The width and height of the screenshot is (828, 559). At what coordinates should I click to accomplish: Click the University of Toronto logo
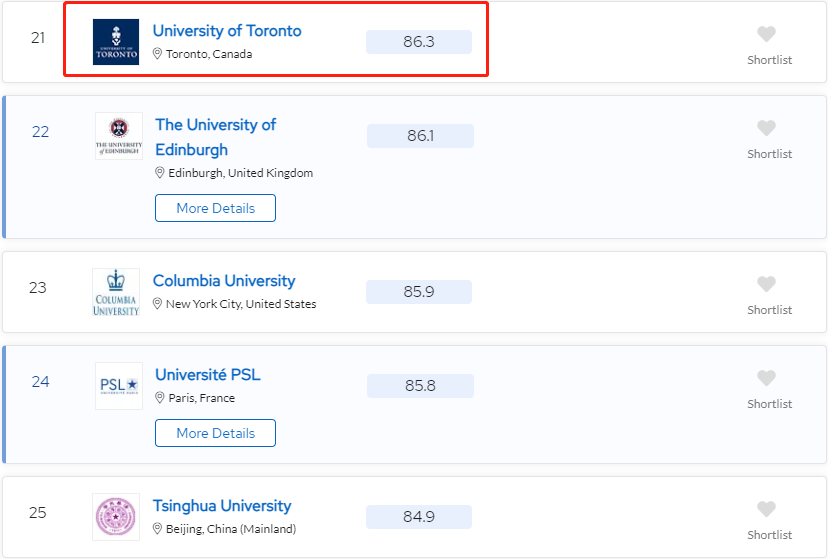click(116, 42)
